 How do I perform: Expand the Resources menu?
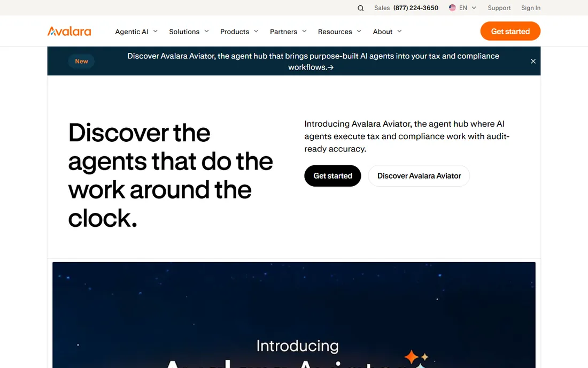(x=339, y=32)
